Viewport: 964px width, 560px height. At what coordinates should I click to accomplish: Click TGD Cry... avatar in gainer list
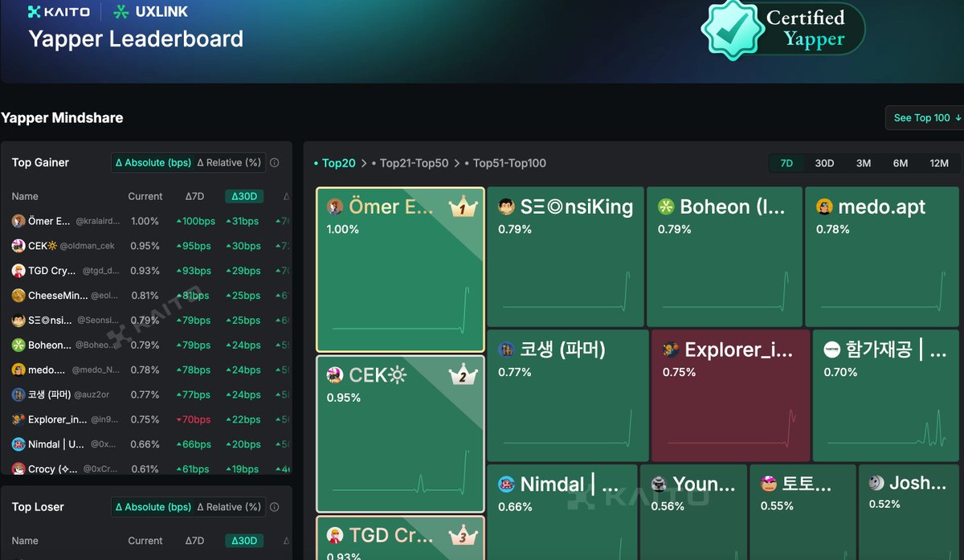18,271
